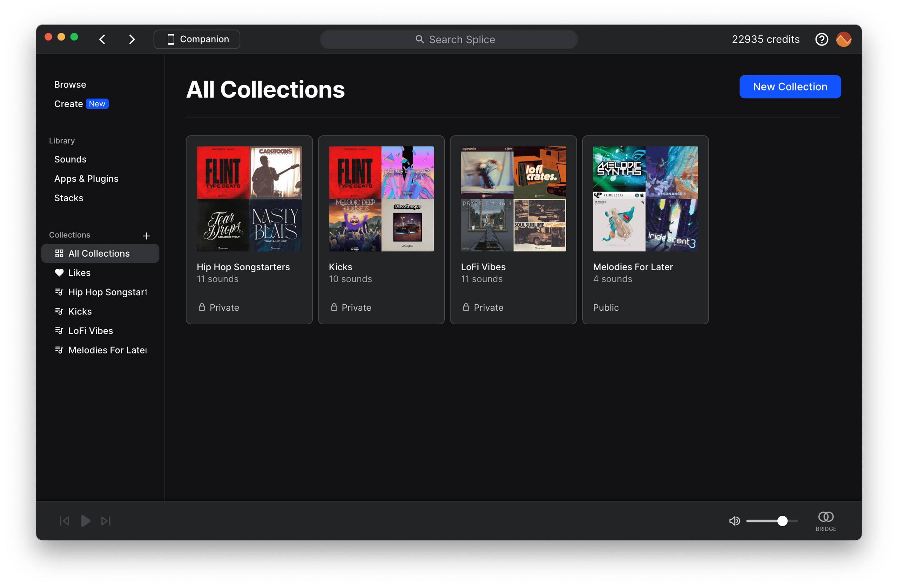This screenshot has width=898, height=588.
Task: Click the Kicks card title
Action: click(x=340, y=267)
